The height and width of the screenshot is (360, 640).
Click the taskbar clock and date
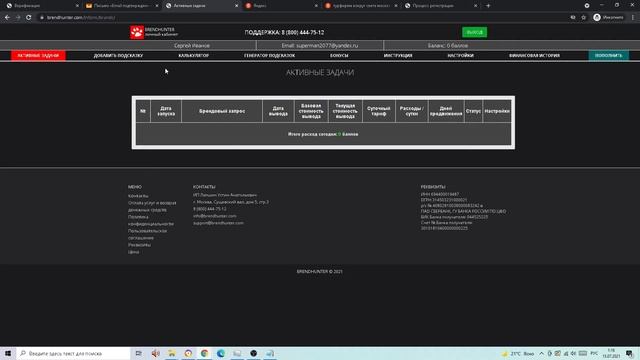point(611,353)
